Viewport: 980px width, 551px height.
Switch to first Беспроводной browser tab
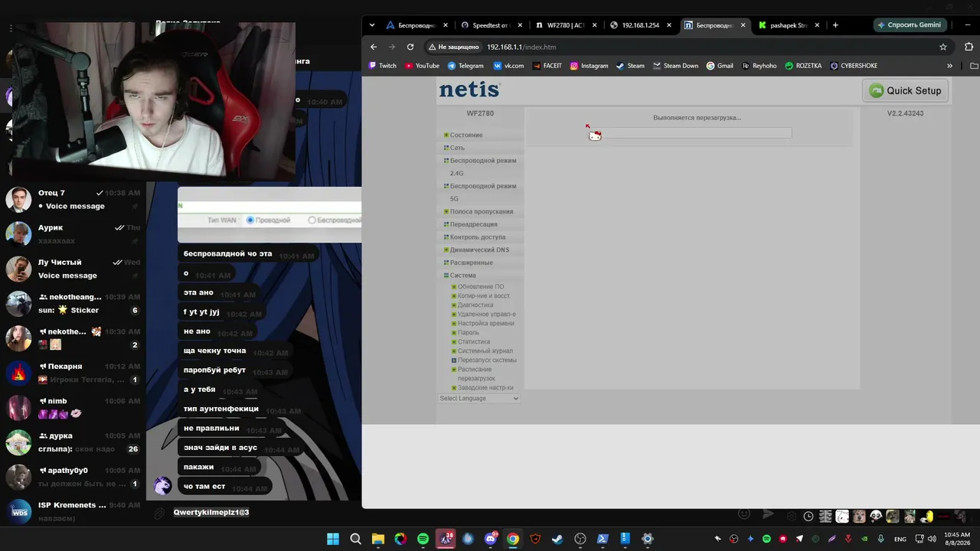tap(415, 25)
